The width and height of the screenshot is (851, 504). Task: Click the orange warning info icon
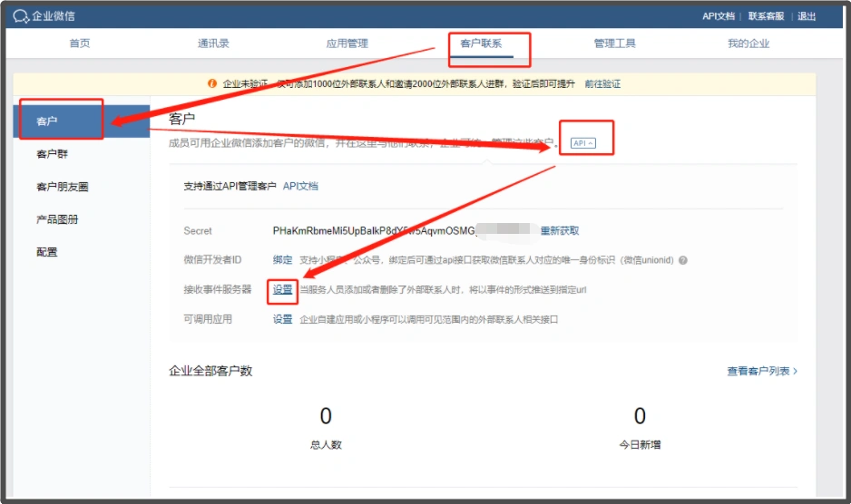[x=212, y=83]
